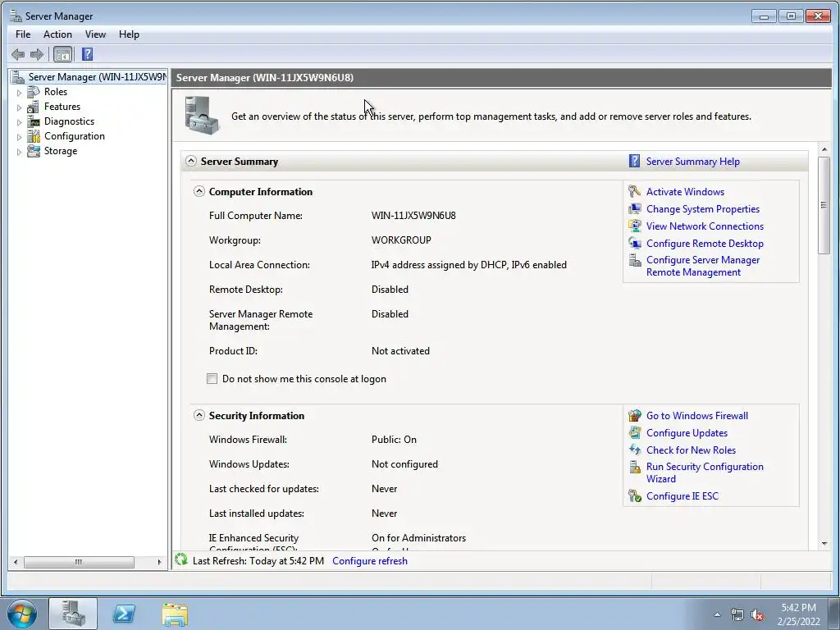Click the Go to Windows Firewall icon
840x630 pixels.
pos(635,415)
